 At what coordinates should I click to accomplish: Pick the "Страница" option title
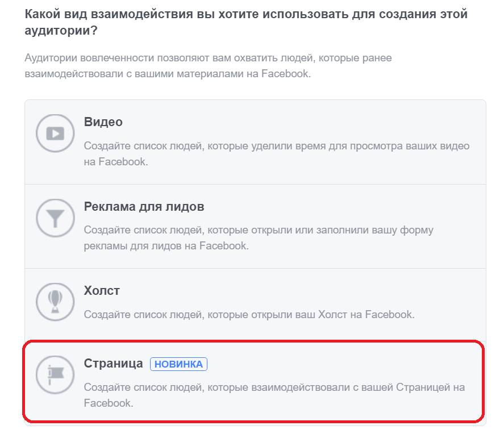click(113, 364)
